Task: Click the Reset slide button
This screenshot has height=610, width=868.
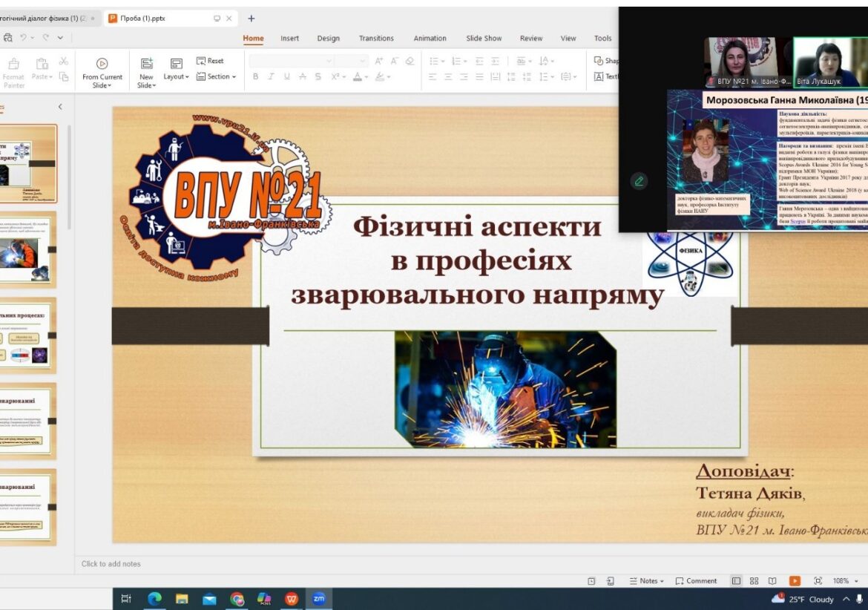Action: coord(210,61)
